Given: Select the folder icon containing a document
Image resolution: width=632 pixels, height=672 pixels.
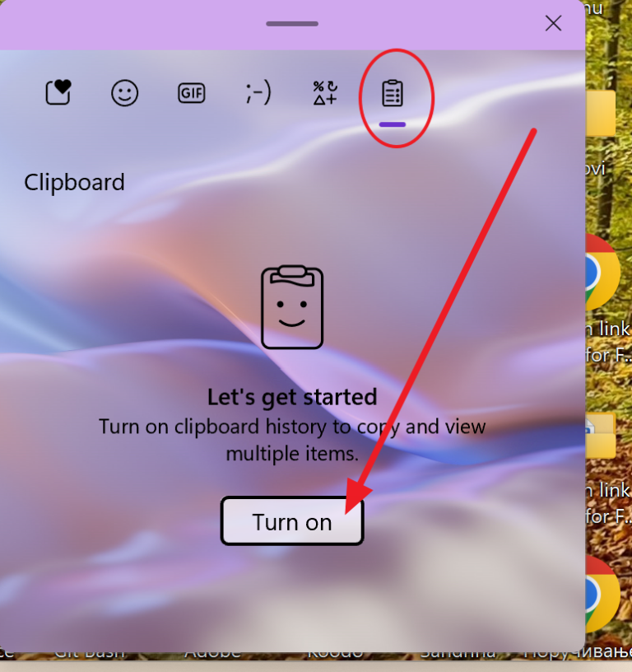Looking at the screenshot, I should (x=601, y=436).
